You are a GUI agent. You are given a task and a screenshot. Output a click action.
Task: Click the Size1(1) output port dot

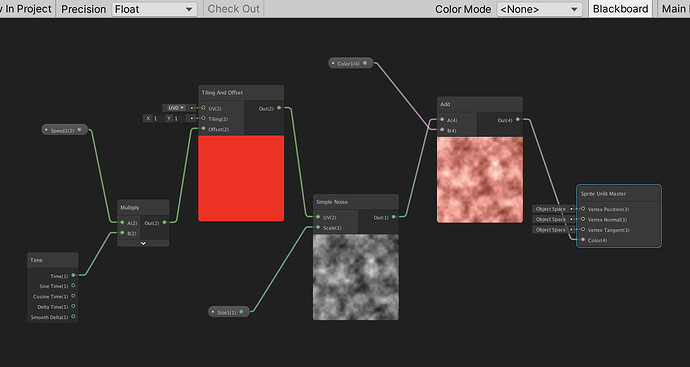[x=241, y=312]
